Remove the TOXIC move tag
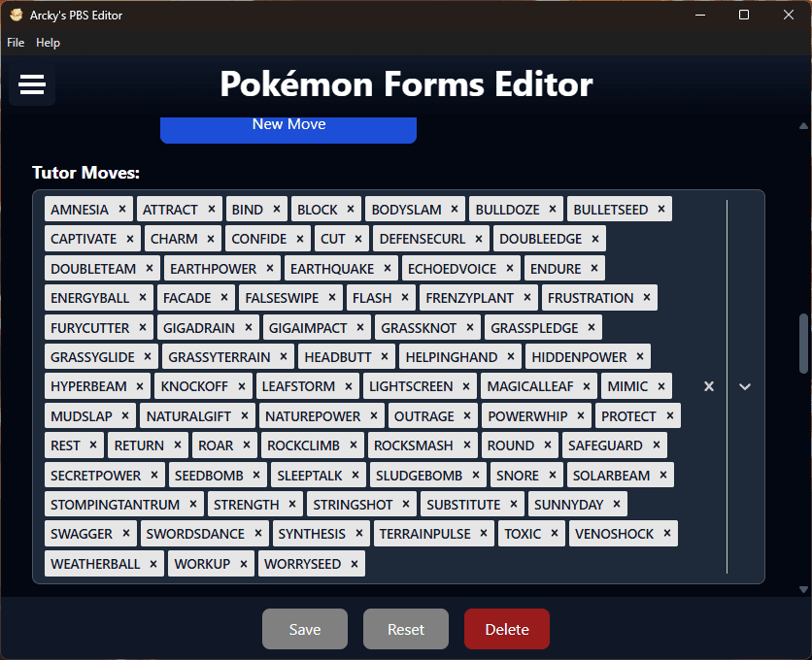This screenshot has height=660, width=812. point(555,533)
